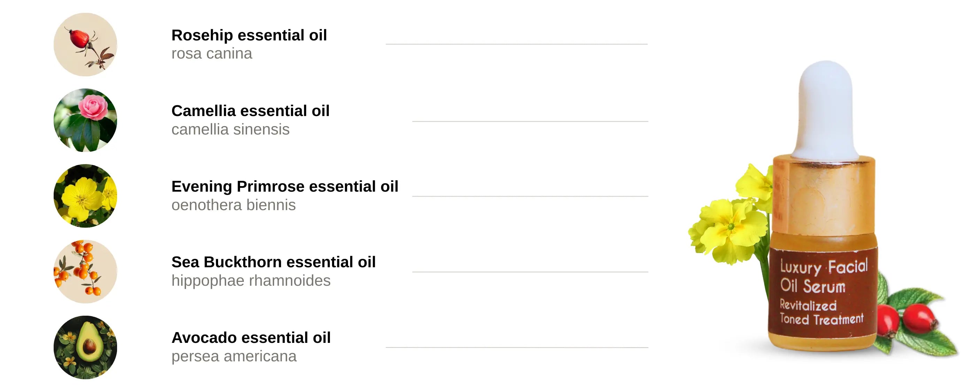Click the rosehip circular ingredient image
980x392 pixels.
point(85,45)
